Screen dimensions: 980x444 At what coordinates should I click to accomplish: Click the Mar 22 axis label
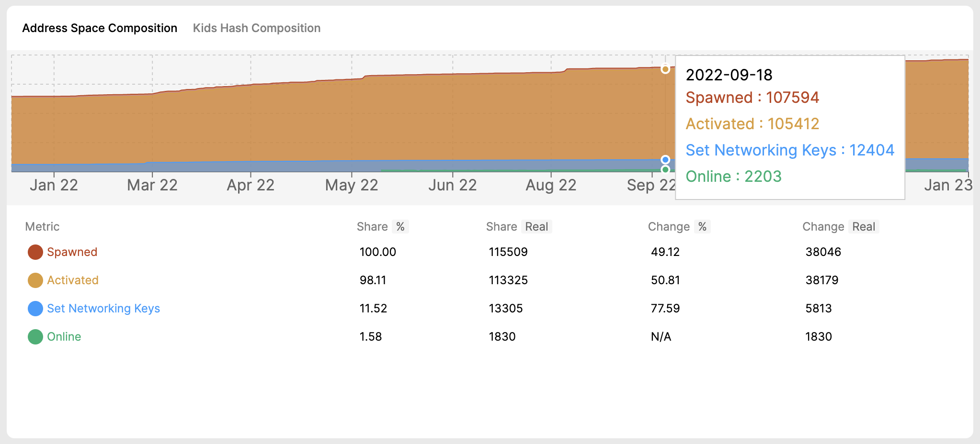(152, 185)
